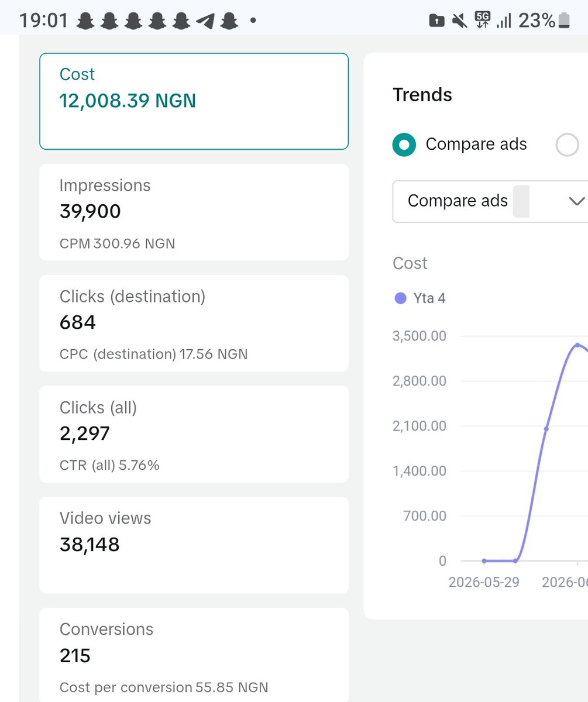Select the Clicks (destination) metric card
This screenshot has height=702, width=588.
194,323
